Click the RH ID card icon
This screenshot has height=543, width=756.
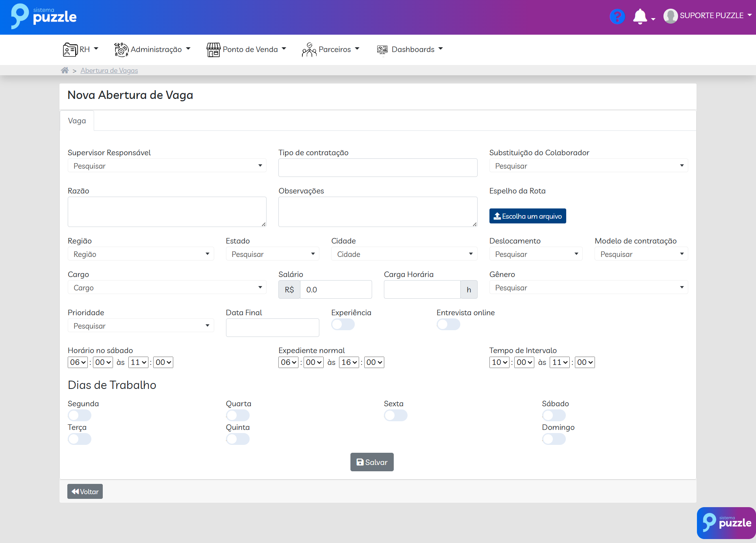(x=70, y=50)
